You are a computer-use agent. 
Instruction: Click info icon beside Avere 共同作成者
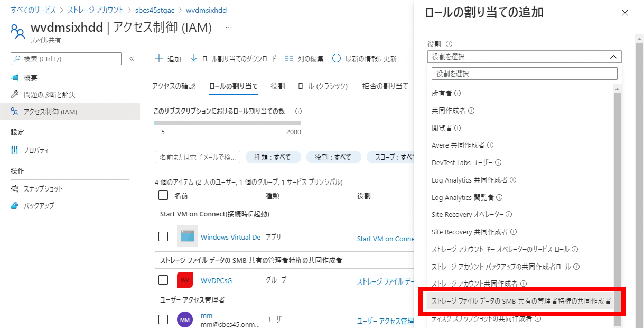tap(490, 145)
